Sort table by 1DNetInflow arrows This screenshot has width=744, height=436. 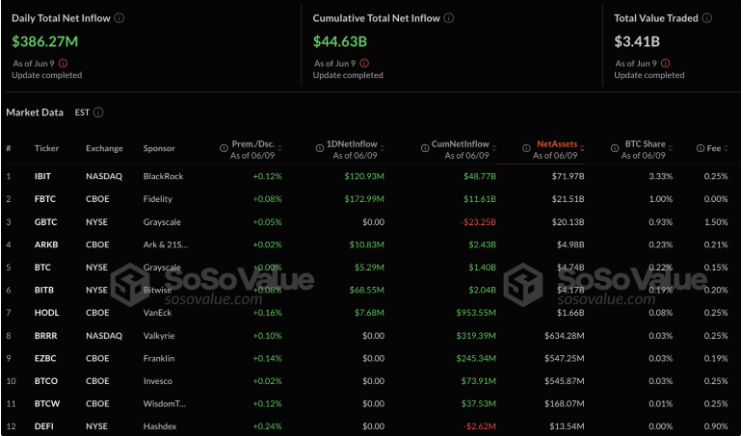point(382,148)
